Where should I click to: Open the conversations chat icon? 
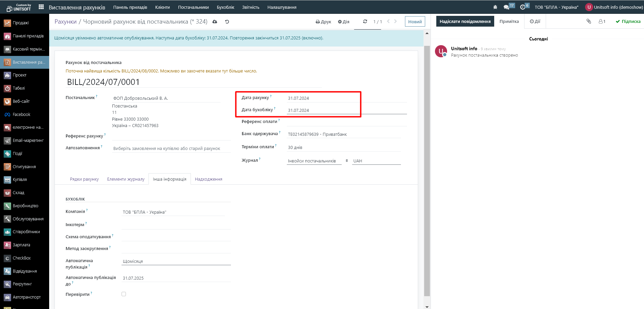click(506, 7)
